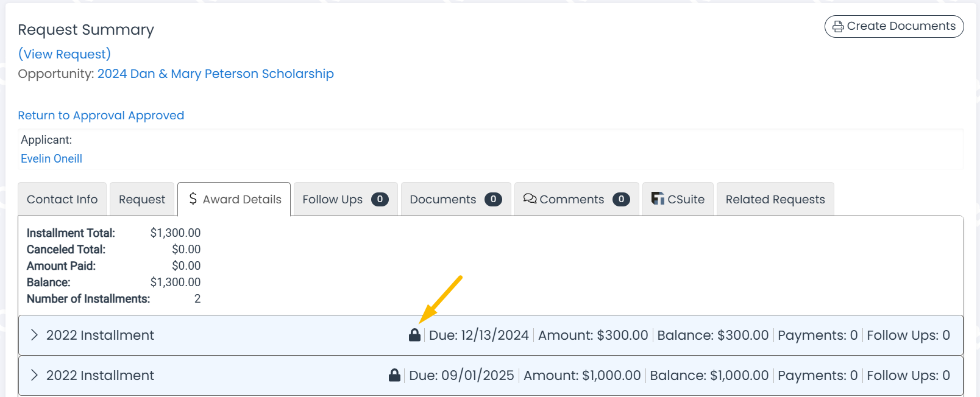Screen dimensions: 980x397
Task: Open the $300.00 installment row
Action: click(x=491, y=335)
